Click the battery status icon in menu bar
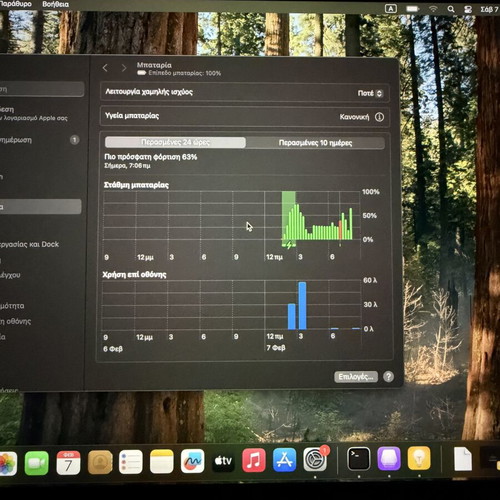Screen dimensions: 500x500 412,9
